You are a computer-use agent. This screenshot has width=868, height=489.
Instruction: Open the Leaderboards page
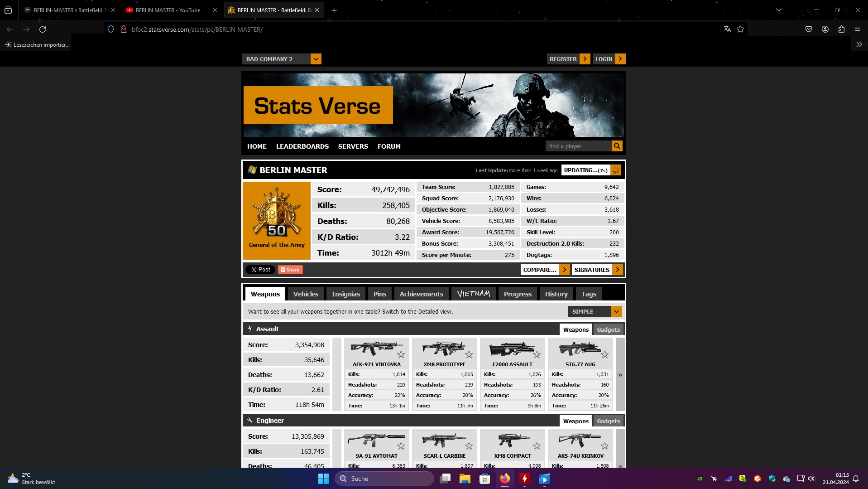coord(302,146)
